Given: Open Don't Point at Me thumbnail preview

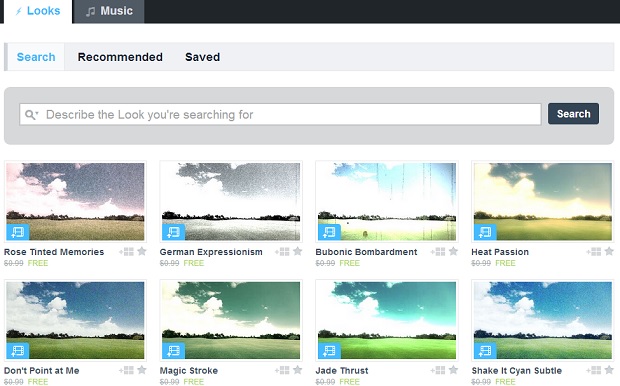Looking at the screenshot, I should 75,320.
